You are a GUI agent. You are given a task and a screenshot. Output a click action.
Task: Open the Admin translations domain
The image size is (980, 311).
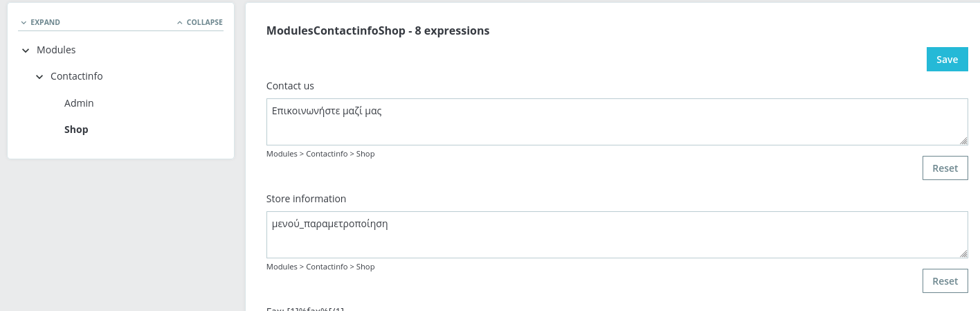click(x=79, y=103)
